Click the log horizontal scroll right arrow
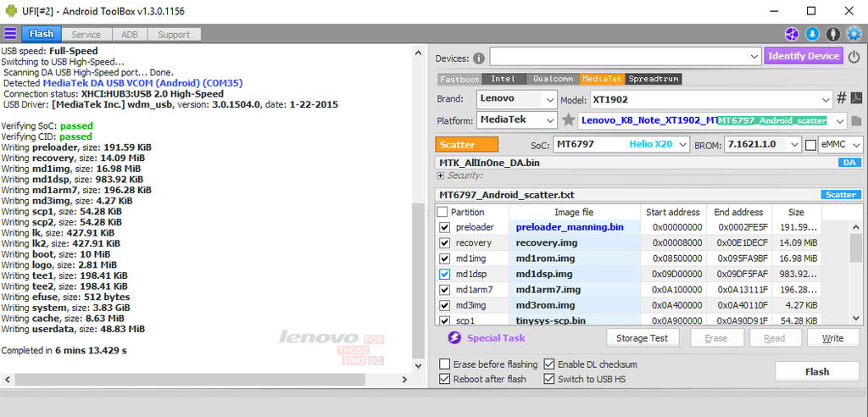868x417 pixels. point(404,380)
